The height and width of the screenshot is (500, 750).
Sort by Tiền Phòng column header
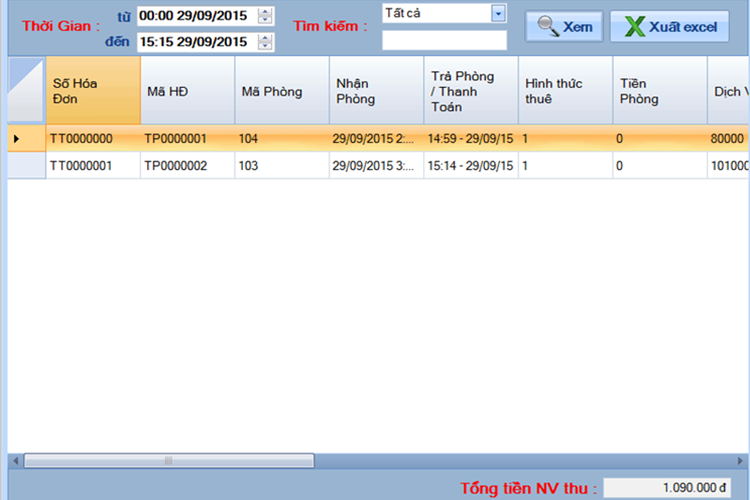[660, 90]
